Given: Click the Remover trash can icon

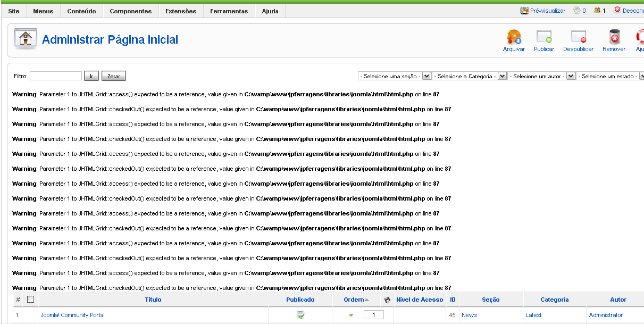Looking at the screenshot, I should point(614,37).
